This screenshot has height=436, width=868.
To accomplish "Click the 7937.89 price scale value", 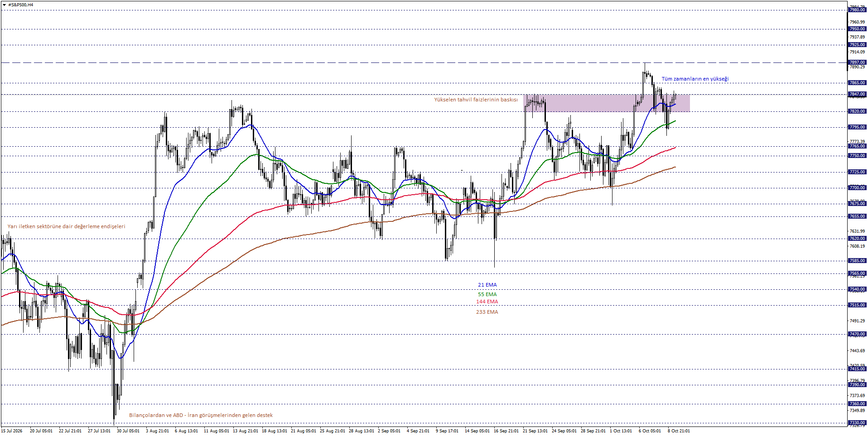I will pos(857,37).
